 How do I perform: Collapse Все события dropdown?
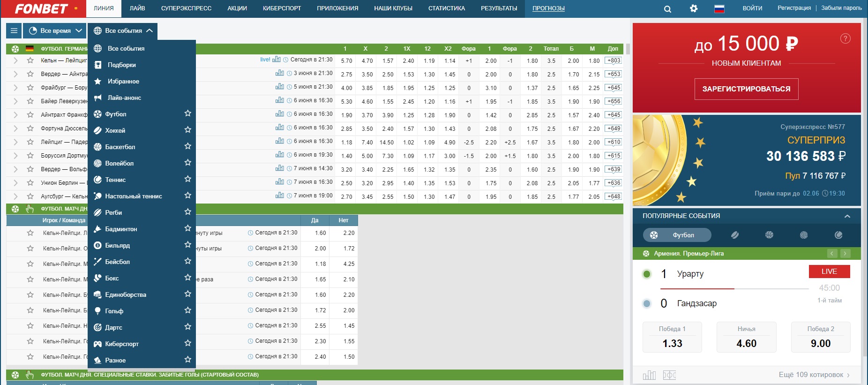coord(123,30)
